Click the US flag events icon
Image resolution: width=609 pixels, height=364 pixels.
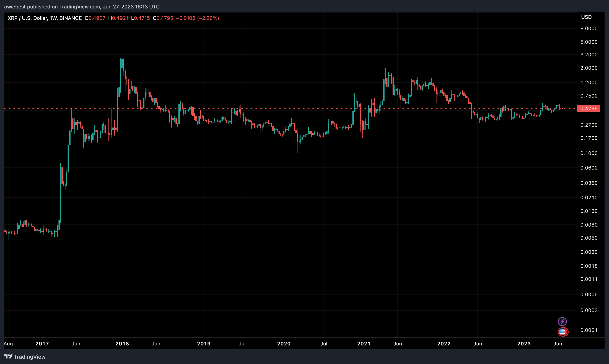click(563, 332)
